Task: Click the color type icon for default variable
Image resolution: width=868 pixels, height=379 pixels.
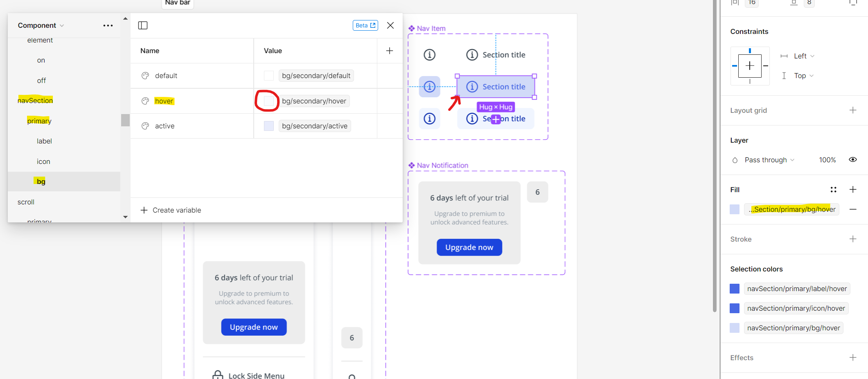Action: pyautogui.click(x=145, y=76)
